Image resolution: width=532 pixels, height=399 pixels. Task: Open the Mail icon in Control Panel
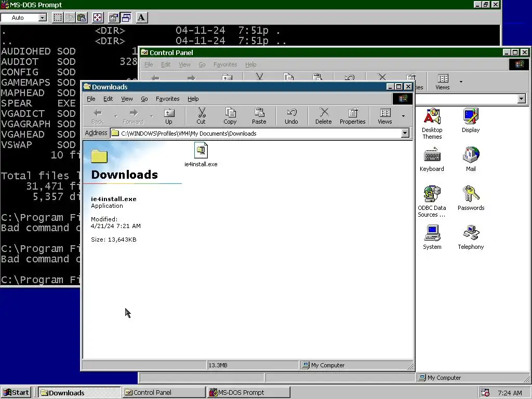click(x=471, y=159)
